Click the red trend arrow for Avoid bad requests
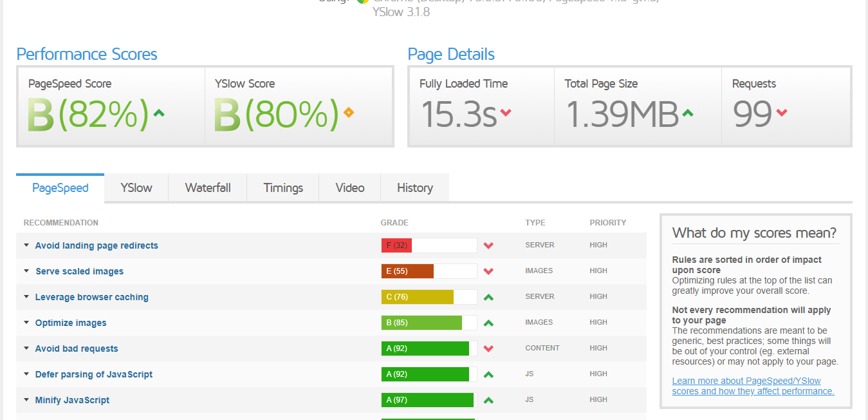Image resolution: width=868 pixels, height=420 pixels. click(x=488, y=348)
